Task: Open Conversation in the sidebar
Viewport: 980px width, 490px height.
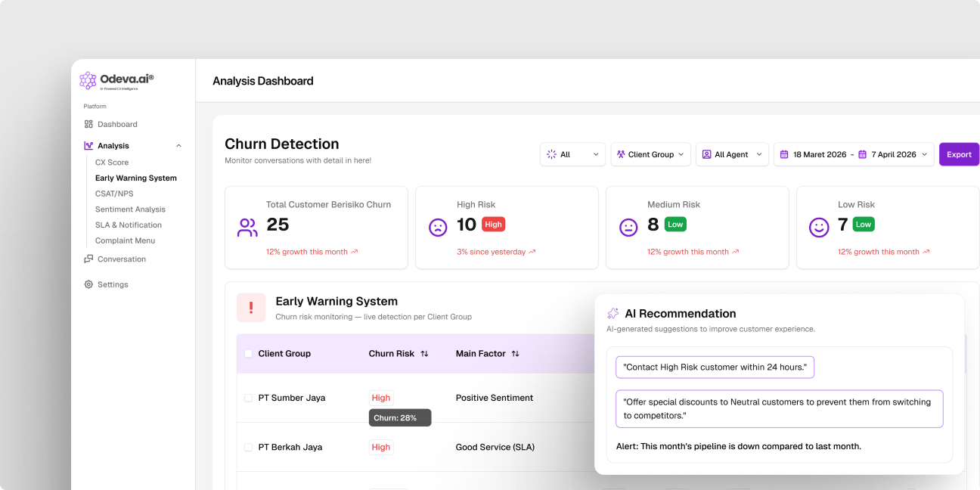Action: click(122, 259)
